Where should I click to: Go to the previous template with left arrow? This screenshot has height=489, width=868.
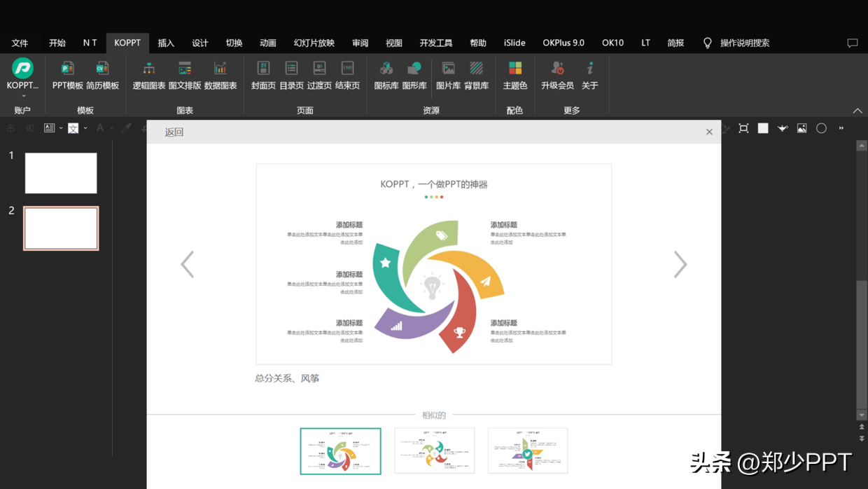[x=188, y=264]
